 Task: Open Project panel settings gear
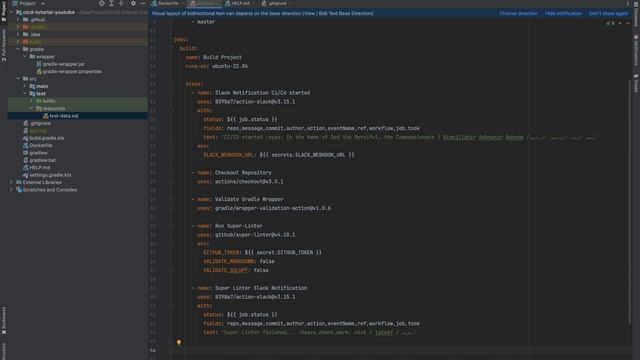133,3
